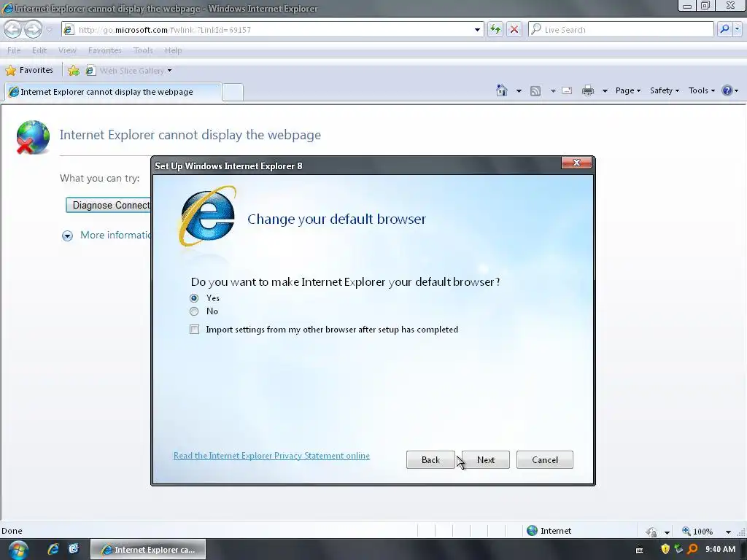
Task: Open the View menu
Action: 67,50
